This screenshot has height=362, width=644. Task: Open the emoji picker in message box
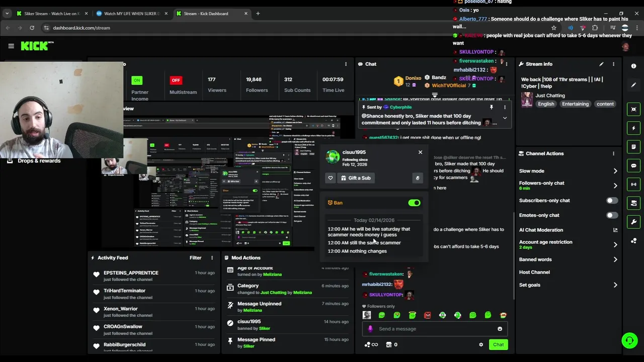coord(500,329)
